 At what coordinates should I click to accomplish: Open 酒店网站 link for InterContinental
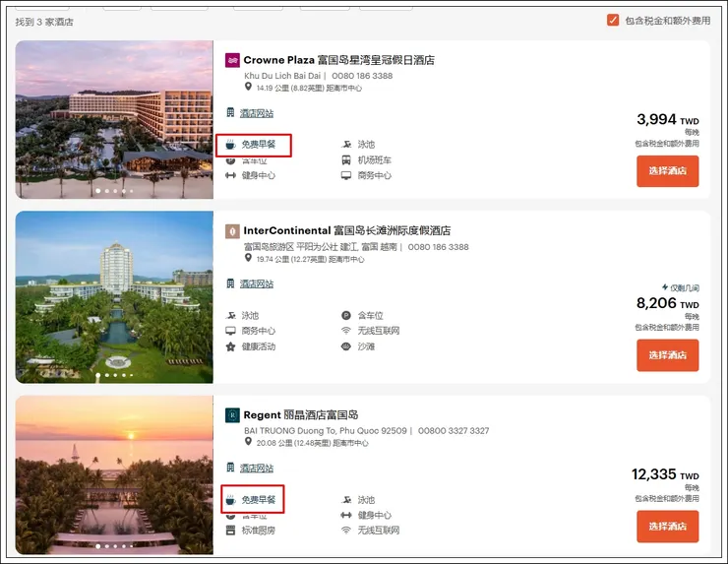tap(257, 283)
